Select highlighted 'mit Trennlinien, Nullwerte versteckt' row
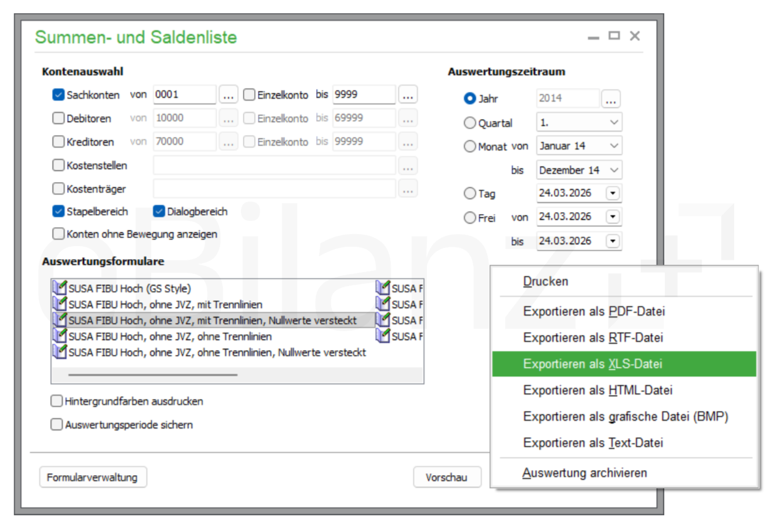The height and width of the screenshot is (532, 773). point(213,320)
